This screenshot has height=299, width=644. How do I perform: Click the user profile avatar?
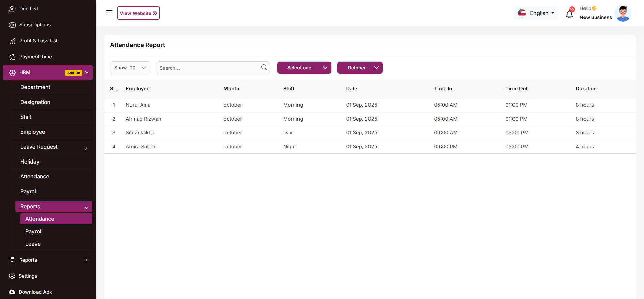[623, 14]
